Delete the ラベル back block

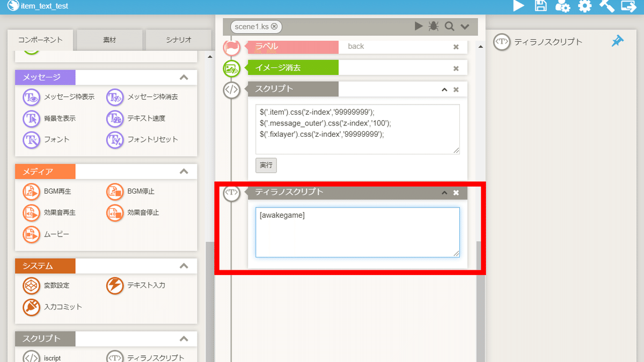456,47
